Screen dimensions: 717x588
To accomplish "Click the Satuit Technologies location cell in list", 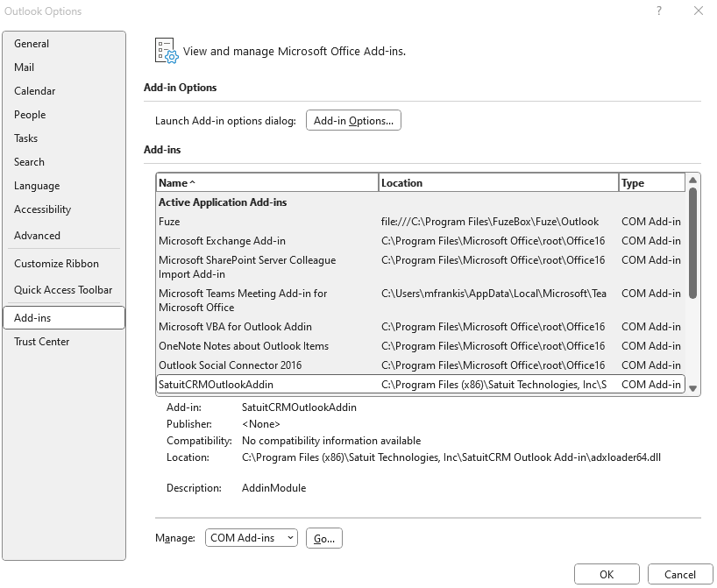I will tap(493, 385).
